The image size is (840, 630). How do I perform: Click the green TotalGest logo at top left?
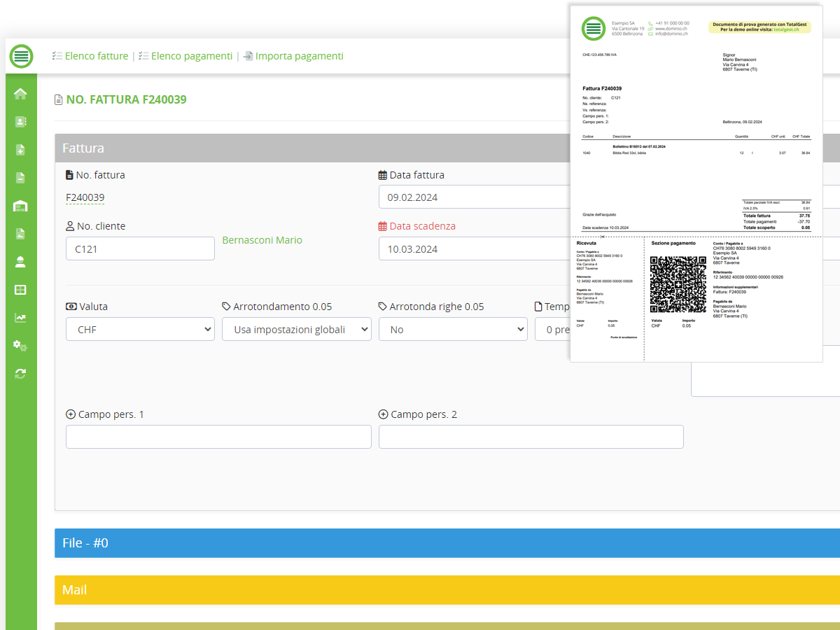(x=20, y=56)
